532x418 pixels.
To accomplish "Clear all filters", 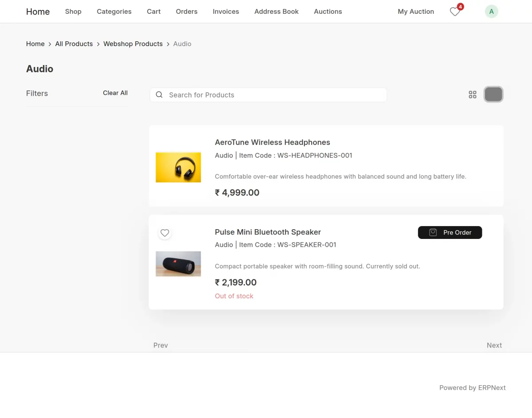I will (115, 93).
